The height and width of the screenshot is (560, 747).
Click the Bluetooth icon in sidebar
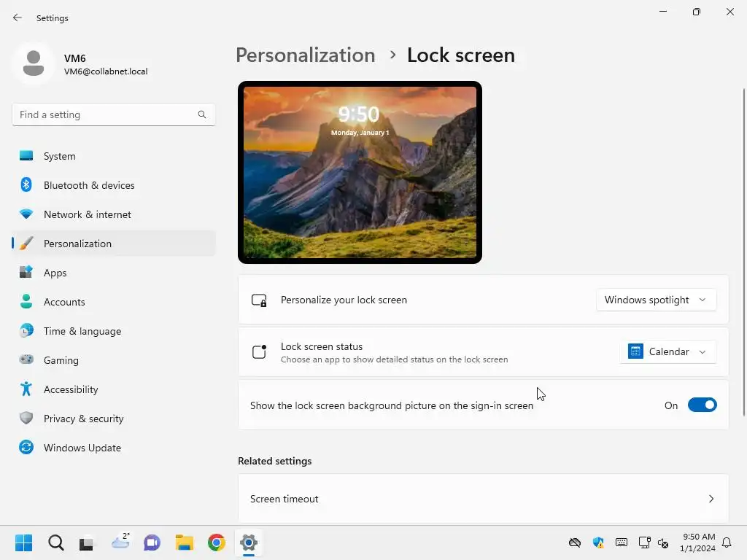pyautogui.click(x=26, y=184)
